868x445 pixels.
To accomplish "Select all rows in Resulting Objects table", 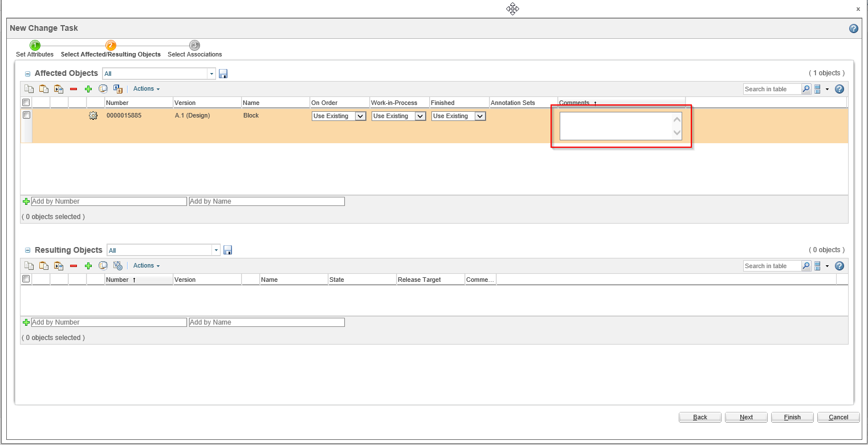I will [26, 278].
